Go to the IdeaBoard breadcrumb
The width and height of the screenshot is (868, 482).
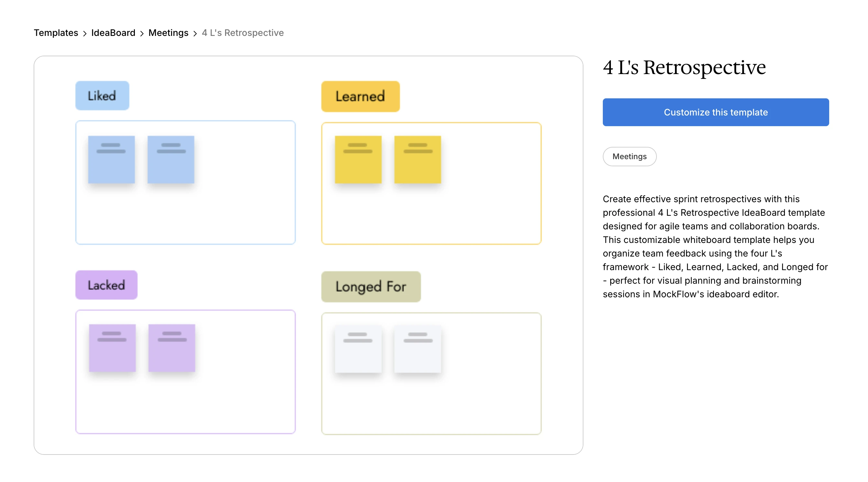(113, 33)
